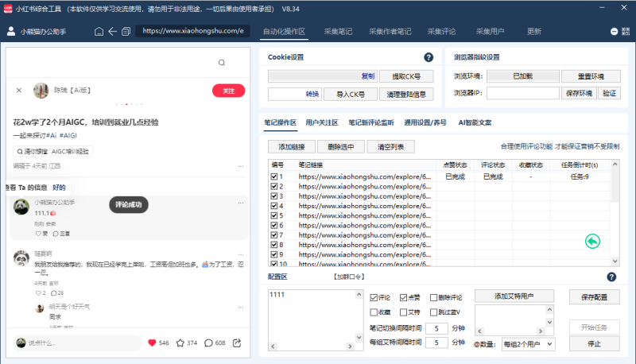Open the 每组2个用户 dropdown
636x364 pixels.
pyautogui.click(x=528, y=344)
